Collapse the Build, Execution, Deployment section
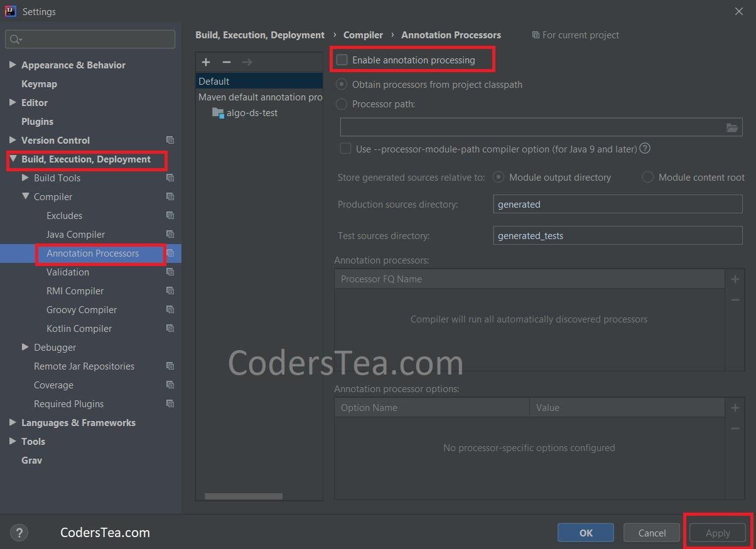The image size is (756, 549). coord(13,159)
